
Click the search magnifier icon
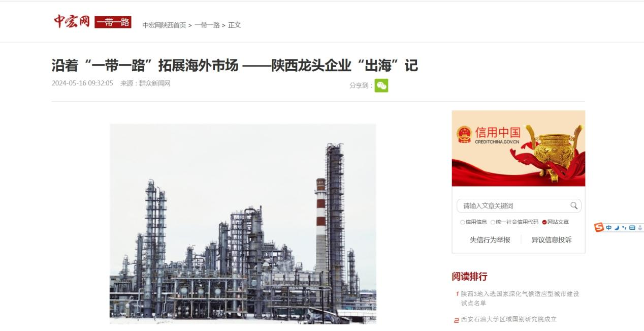click(x=574, y=205)
